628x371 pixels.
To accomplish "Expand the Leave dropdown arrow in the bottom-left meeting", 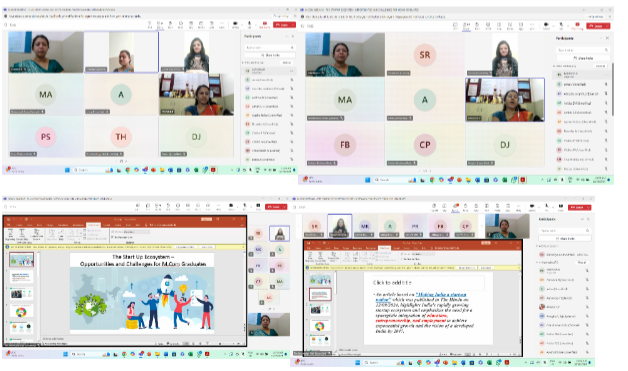I will pyautogui.click(x=284, y=207).
